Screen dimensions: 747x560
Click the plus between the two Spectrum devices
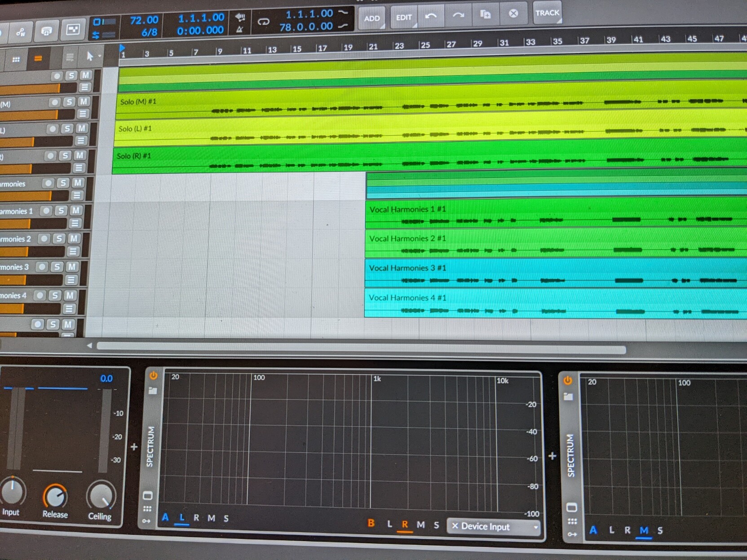coord(552,456)
